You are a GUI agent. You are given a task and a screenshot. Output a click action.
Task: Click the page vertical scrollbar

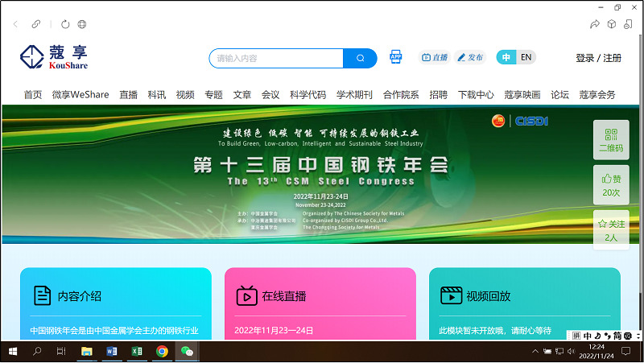pos(641,164)
